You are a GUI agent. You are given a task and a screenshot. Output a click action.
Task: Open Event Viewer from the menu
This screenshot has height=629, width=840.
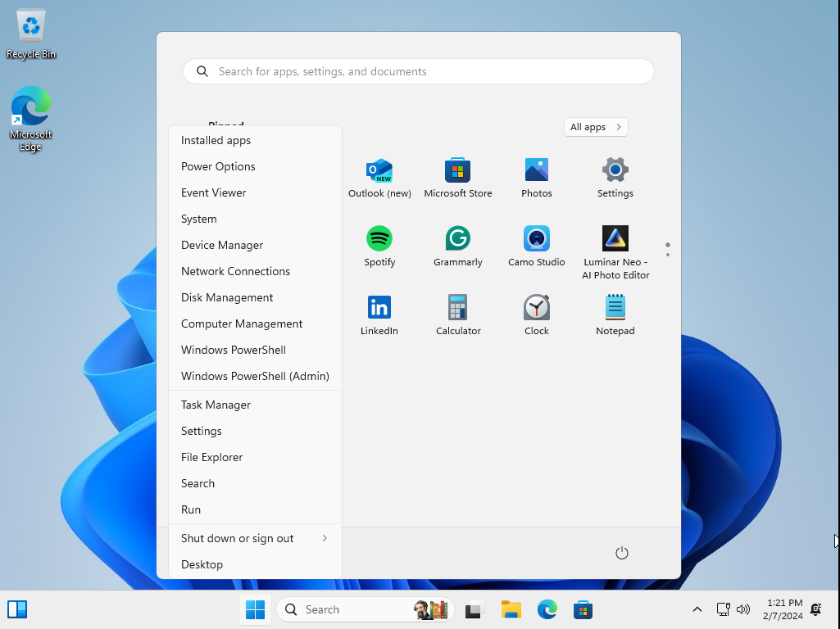255,192
